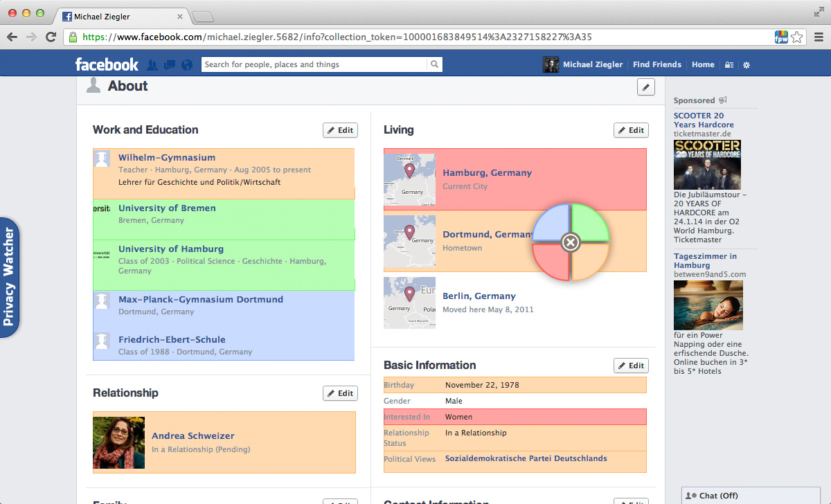The height and width of the screenshot is (504, 831).
Task: Open the account settings gear icon
Action: (747, 65)
